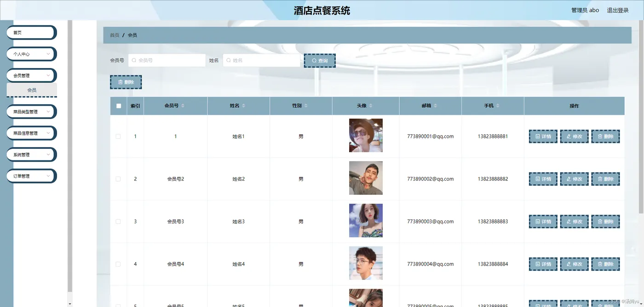Click magnifier icon in 会员号 search field
Image resolution: width=644 pixels, height=307 pixels.
click(134, 60)
